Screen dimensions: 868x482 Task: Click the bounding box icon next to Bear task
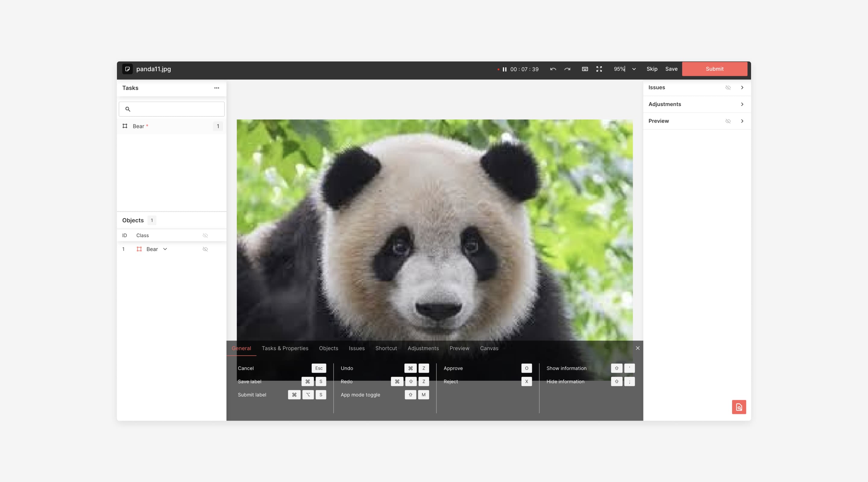click(x=125, y=126)
